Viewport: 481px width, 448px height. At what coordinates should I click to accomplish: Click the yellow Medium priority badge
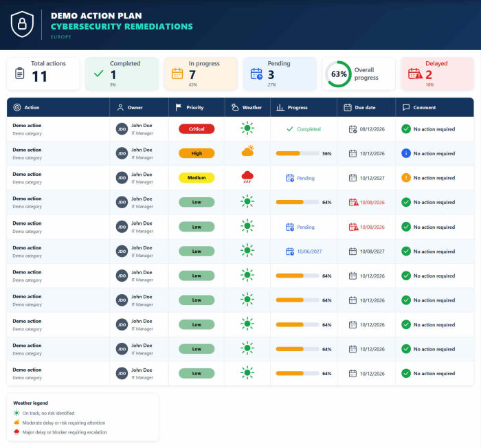(197, 178)
